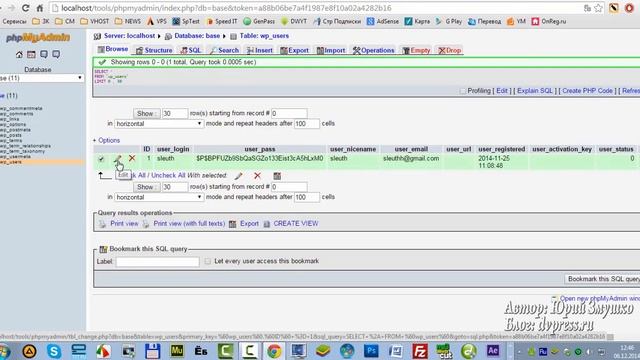Go to the phpMyAdmin home icon

(19, 54)
